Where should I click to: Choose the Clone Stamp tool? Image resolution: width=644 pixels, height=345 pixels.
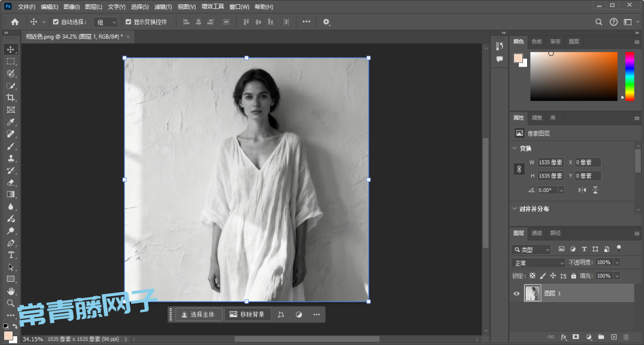click(11, 158)
